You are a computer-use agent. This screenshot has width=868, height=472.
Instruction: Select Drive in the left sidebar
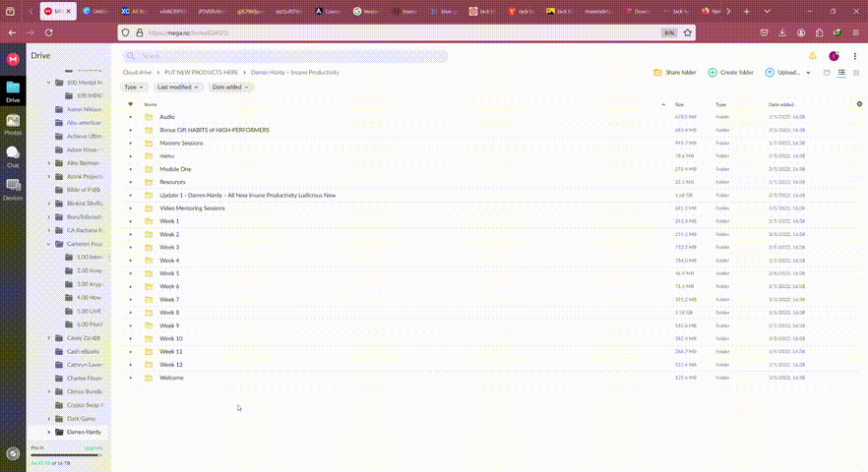(13, 91)
